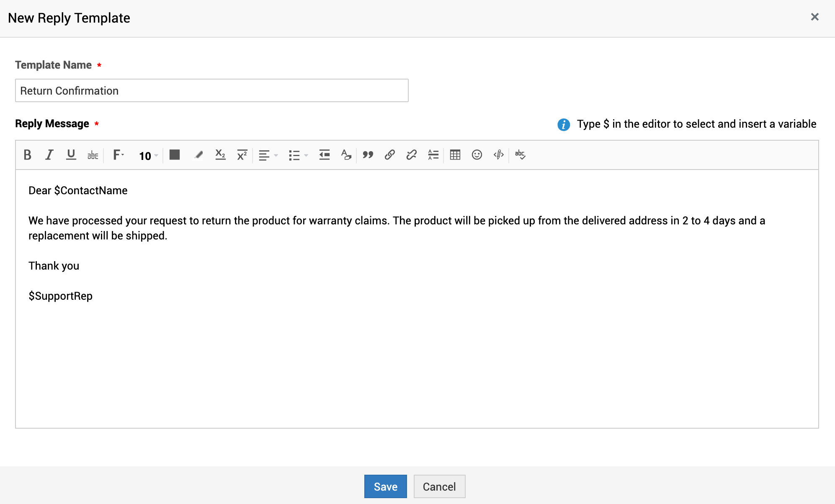Save the reply template

pos(385,486)
